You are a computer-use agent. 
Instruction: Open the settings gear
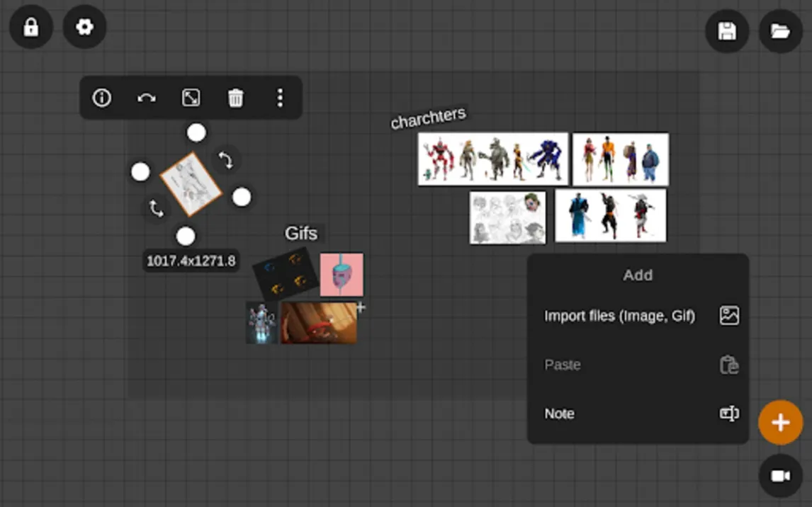click(84, 28)
